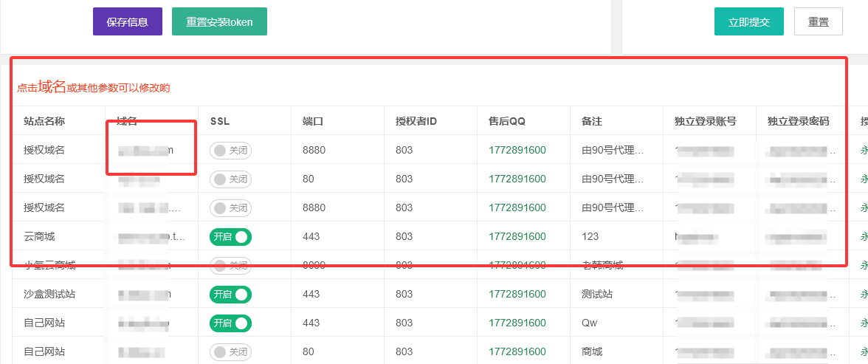Screen dimensions: 868x364
Task: Click 自己网站 name in the 商城 remark row
Action: coord(44,351)
